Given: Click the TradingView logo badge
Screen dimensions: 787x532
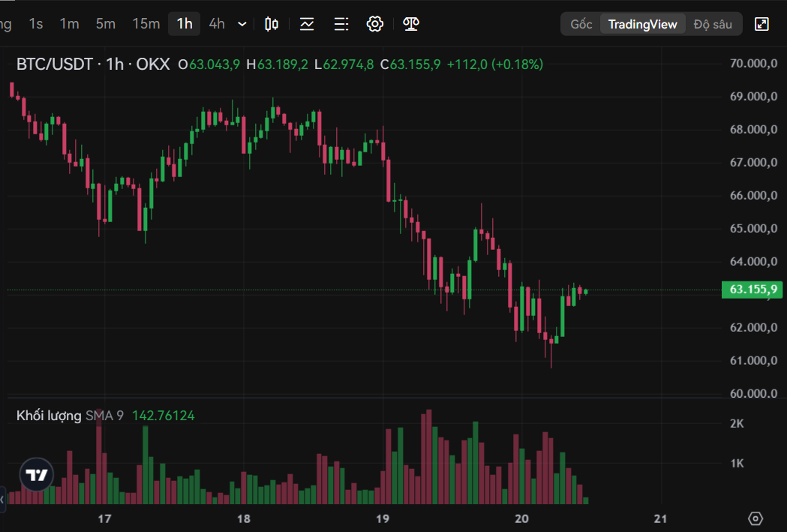Looking at the screenshot, I should (x=37, y=474).
